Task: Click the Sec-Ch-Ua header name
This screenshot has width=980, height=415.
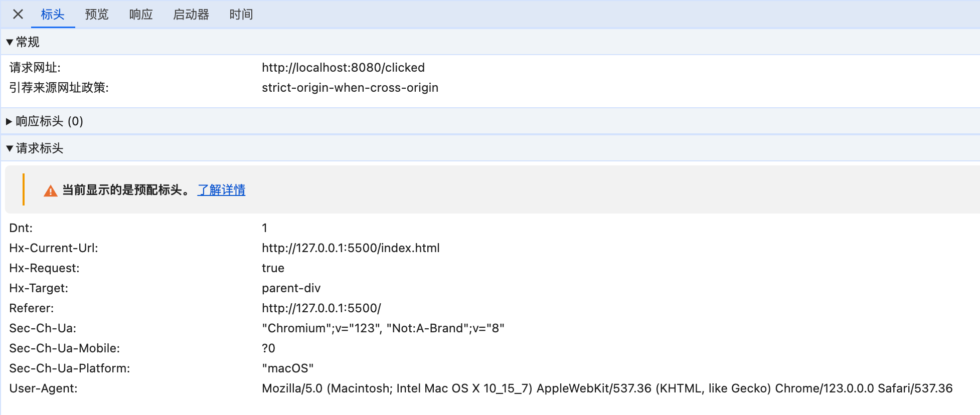Action: coord(43,328)
